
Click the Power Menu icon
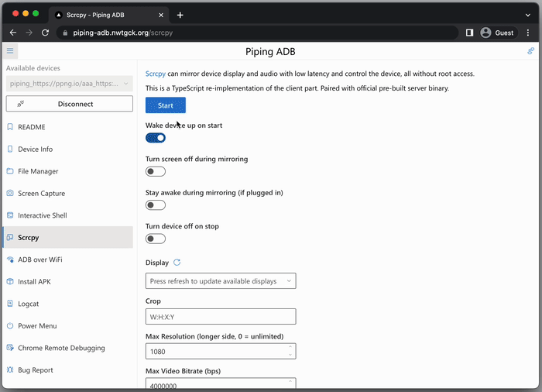click(x=10, y=326)
